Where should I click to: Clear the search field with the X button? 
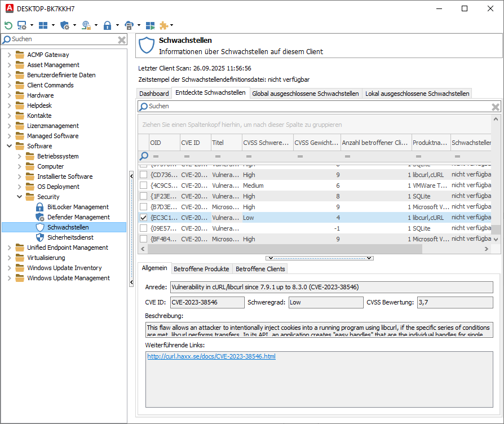coord(121,39)
